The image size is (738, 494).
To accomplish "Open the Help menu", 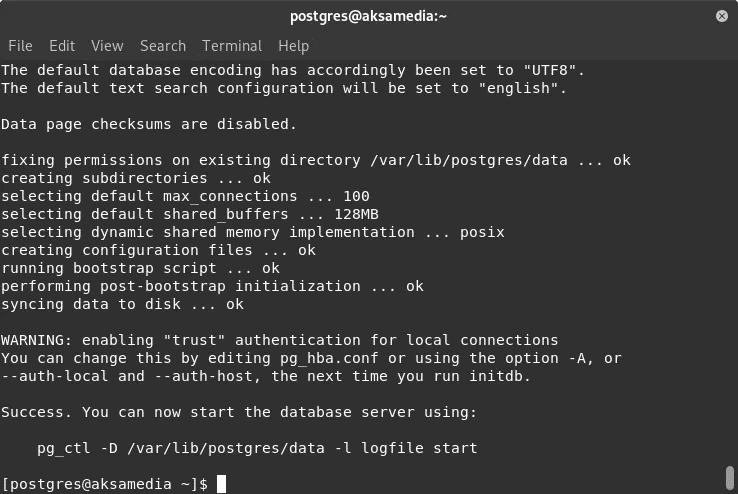I will 293,46.
